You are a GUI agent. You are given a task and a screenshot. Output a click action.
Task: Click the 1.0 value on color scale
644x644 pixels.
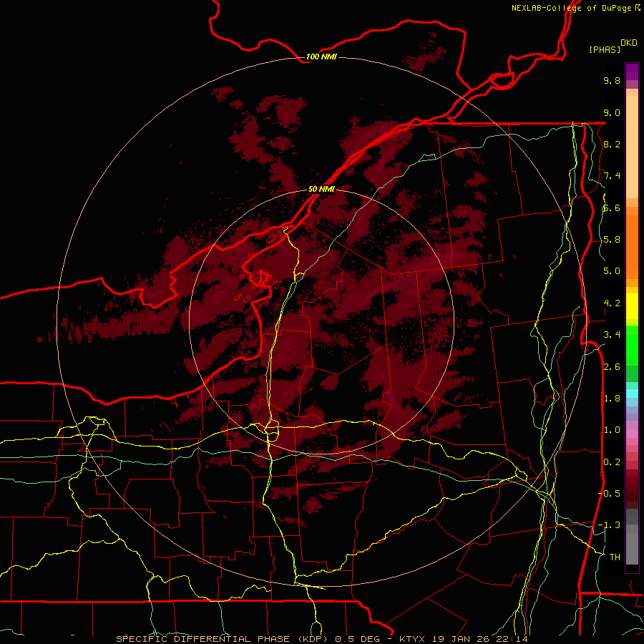pos(612,430)
